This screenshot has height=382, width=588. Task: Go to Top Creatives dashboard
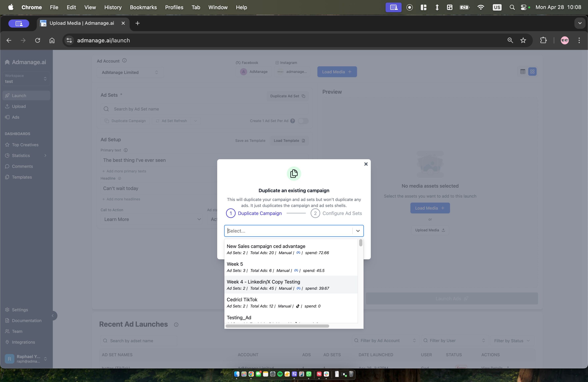25,145
